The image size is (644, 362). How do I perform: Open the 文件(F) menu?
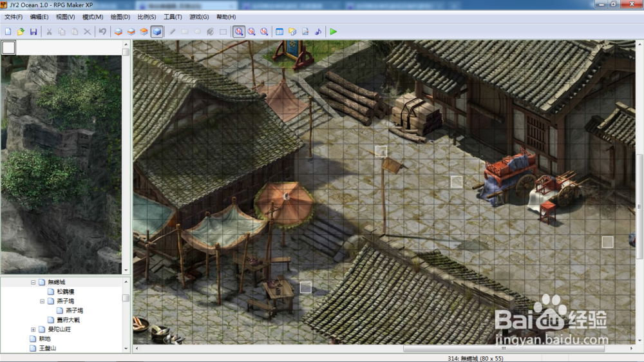14,17
